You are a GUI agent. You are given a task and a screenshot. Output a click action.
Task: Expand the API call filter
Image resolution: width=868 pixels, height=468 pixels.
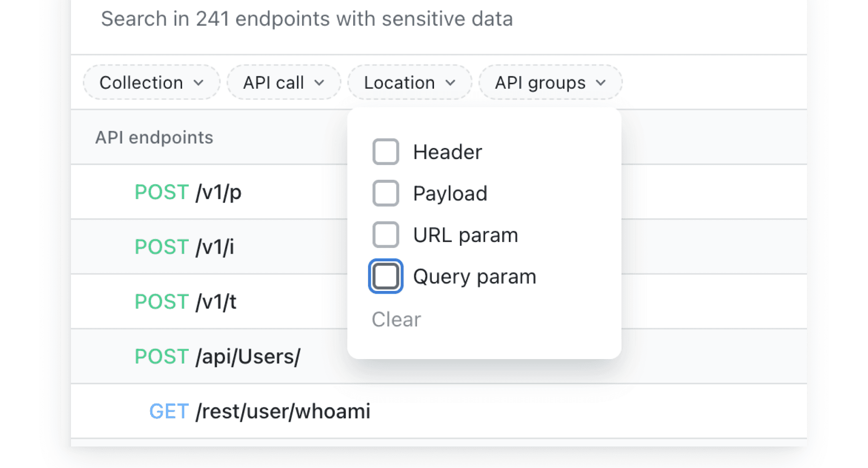tap(283, 82)
